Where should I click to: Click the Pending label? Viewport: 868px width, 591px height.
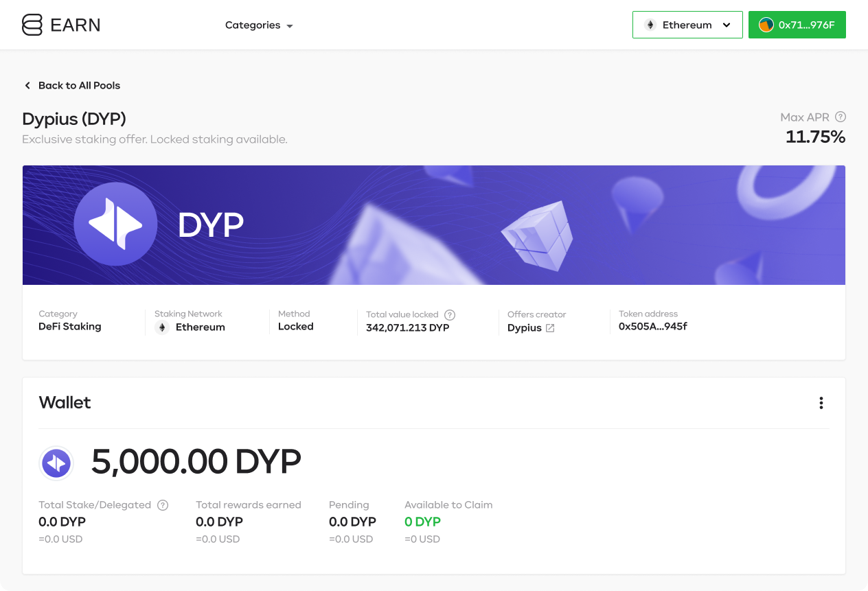pyautogui.click(x=349, y=505)
